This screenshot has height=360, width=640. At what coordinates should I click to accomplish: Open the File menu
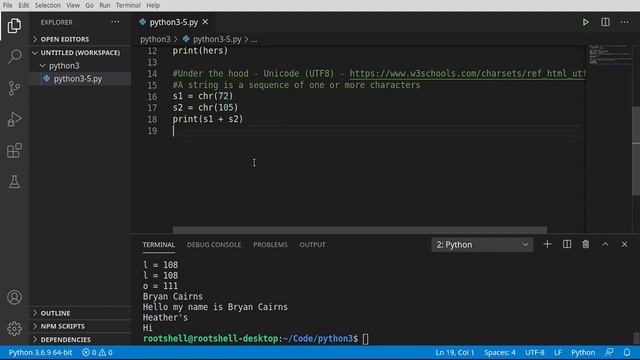(7, 5)
